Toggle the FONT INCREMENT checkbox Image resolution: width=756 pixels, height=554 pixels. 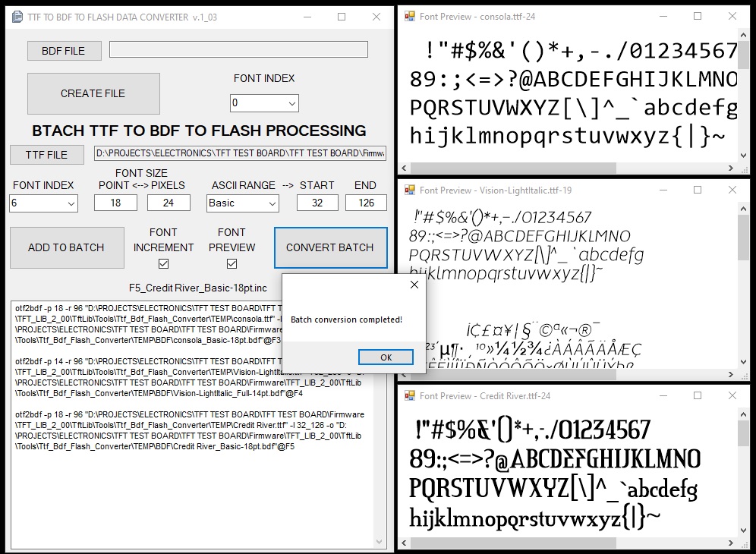(x=163, y=264)
